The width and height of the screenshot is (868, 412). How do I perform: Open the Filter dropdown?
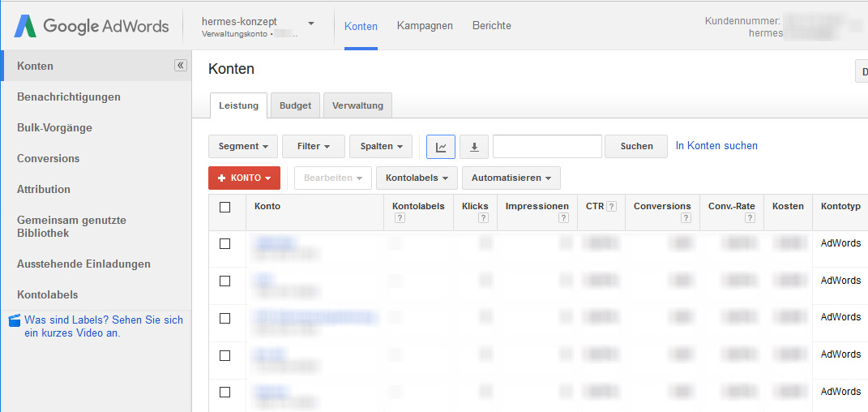[x=314, y=146]
